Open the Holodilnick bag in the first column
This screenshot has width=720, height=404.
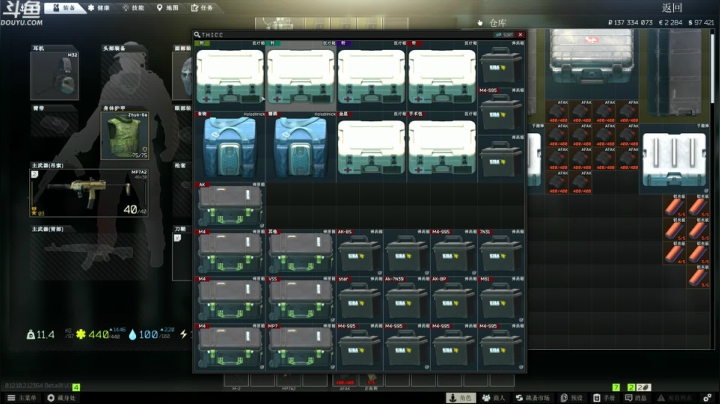[x=230, y=147]
